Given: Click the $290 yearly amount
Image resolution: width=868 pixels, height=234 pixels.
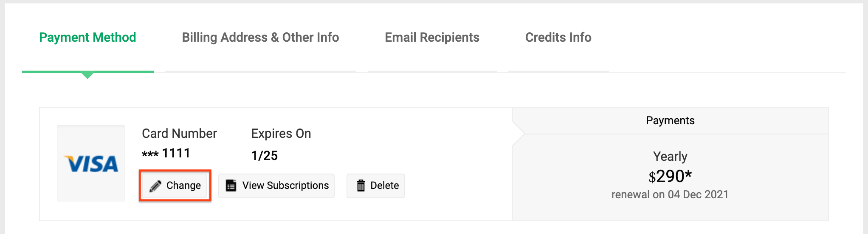Looking at the screenshot, I should pyautogui.click(x=670, y=176).
